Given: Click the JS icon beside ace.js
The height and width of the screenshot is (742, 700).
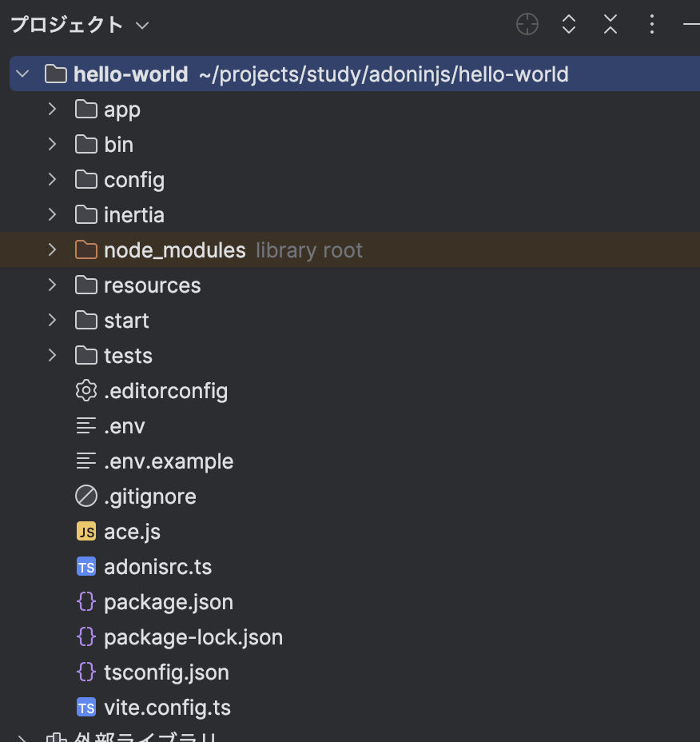Looking at the screenshot, I should [86, 531].
